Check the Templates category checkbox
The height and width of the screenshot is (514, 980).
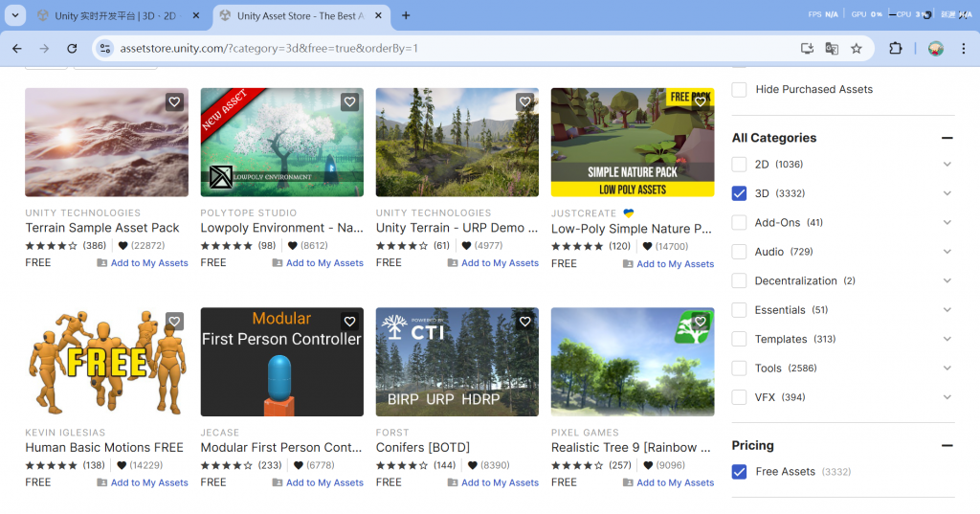click(x=739, y=339)
